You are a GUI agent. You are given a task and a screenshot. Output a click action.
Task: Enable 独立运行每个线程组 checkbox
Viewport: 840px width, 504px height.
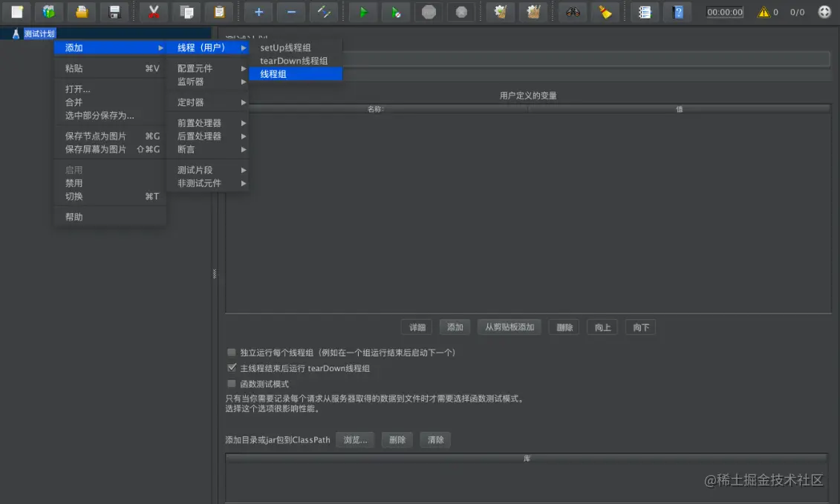(x=232, y=353)
